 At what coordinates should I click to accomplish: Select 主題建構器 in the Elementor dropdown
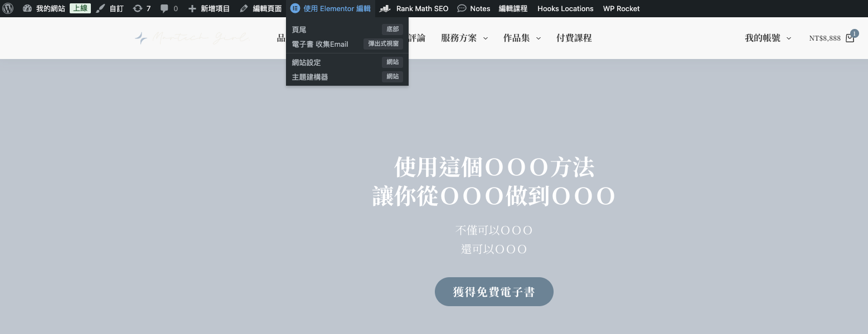click(x=310, y=77)
